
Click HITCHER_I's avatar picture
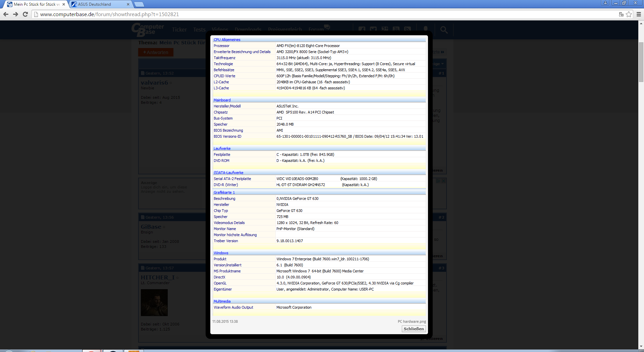pos(154,303)
